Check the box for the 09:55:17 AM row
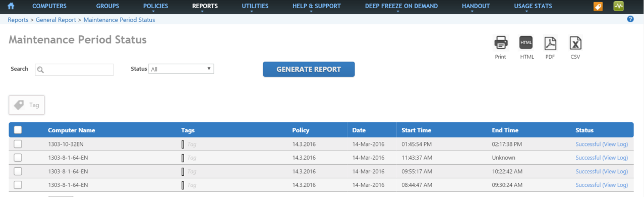The height and width of the screenshot is (197, 644). point(18,171)
